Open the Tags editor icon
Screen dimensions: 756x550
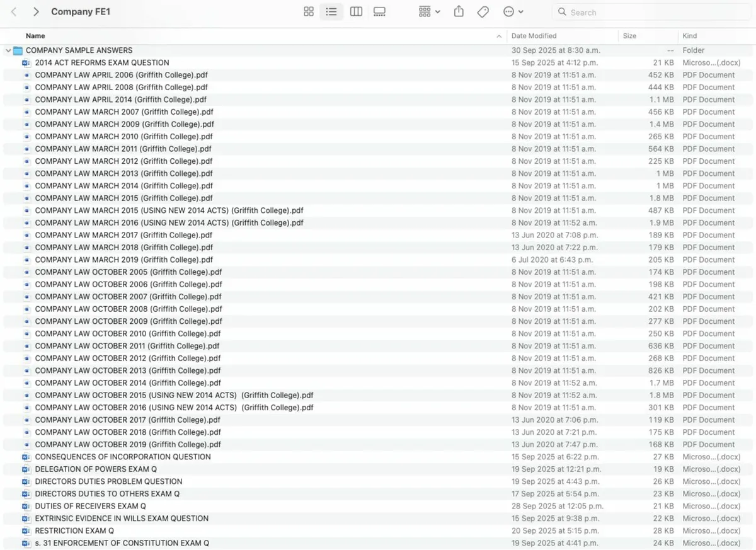click(483, 12)
